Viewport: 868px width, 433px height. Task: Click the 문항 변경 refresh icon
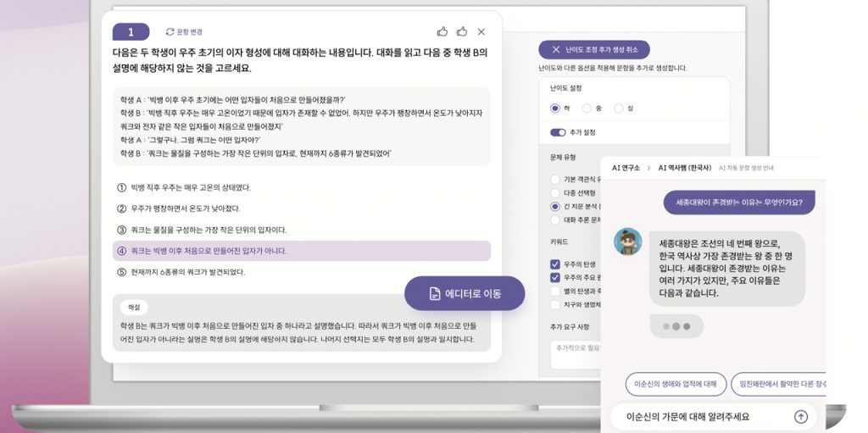point(170,32)
